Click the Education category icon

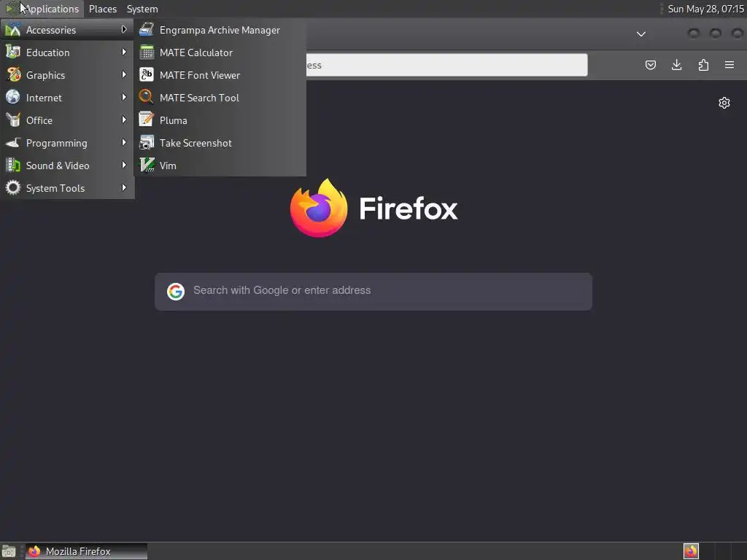[13, 52]
